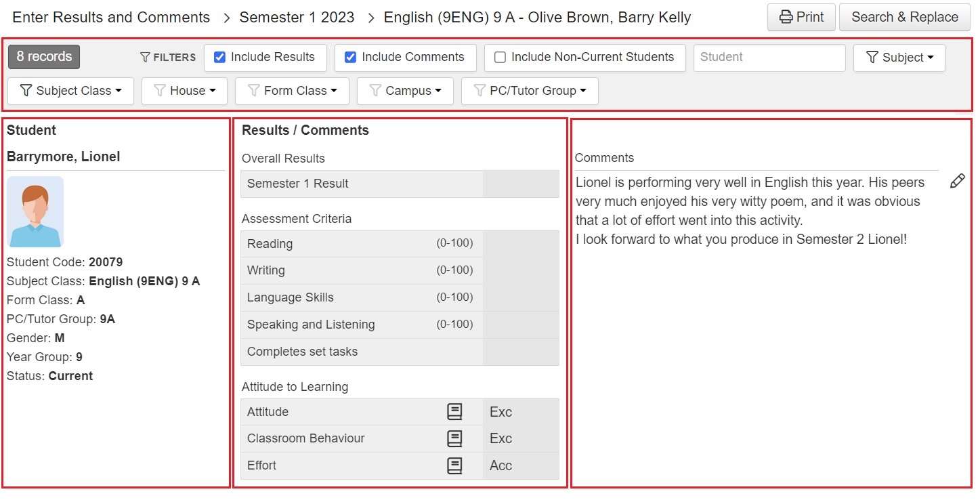This screenshot has width=980, height=500.
Task: Uncheck the Include Comments checkbox
Action: click(x=351, y=58)
